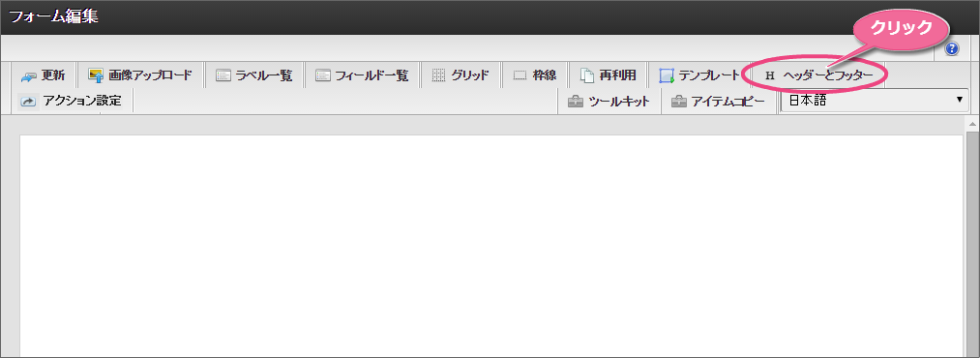Click the アクション設定 label text
This screenshot has width=980, height=358.
tap(82, 100)
